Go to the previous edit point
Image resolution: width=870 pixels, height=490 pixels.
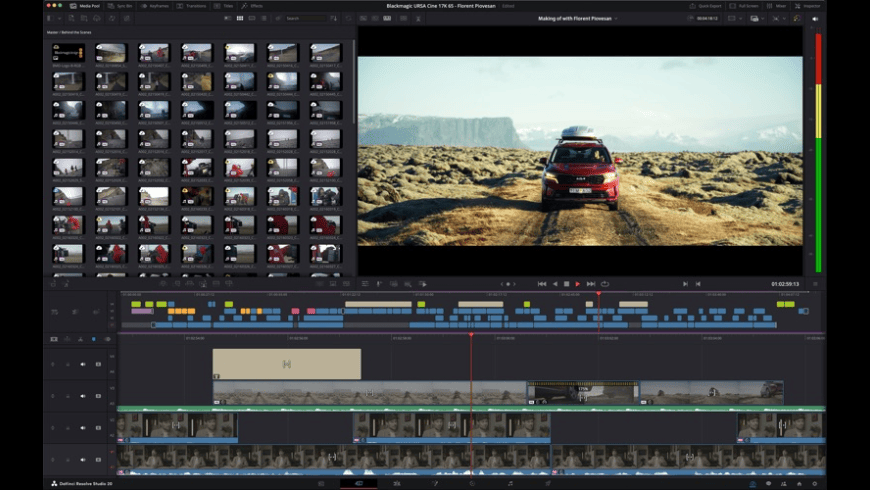[698, 284]
